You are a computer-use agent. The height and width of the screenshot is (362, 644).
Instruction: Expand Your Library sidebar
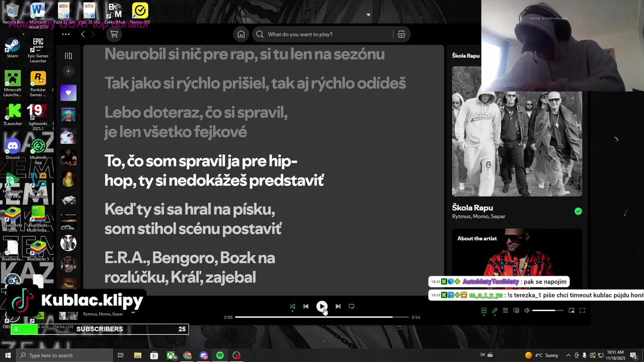click(x=68, y=56)
